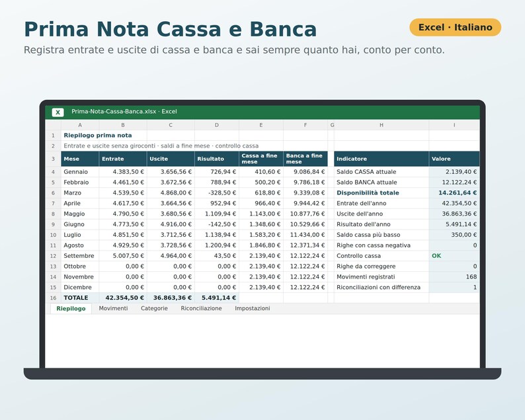Select the Settembre month cell
Viewport: 525px width, 420px height.
point(80,256)
